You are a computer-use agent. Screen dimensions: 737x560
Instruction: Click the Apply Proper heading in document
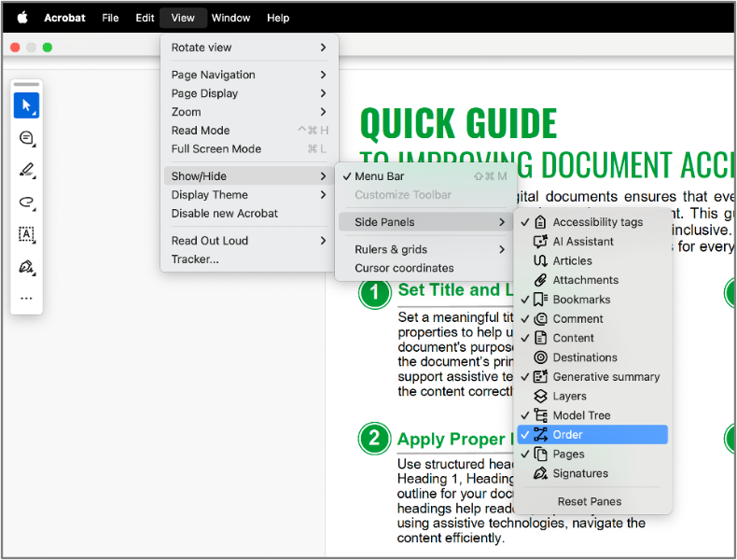(x=455, y=440)
